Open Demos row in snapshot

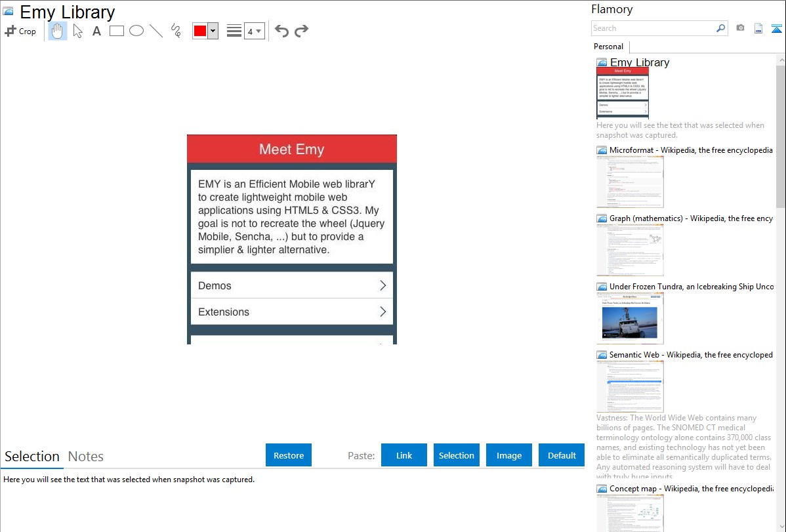[x=292, y=285]
